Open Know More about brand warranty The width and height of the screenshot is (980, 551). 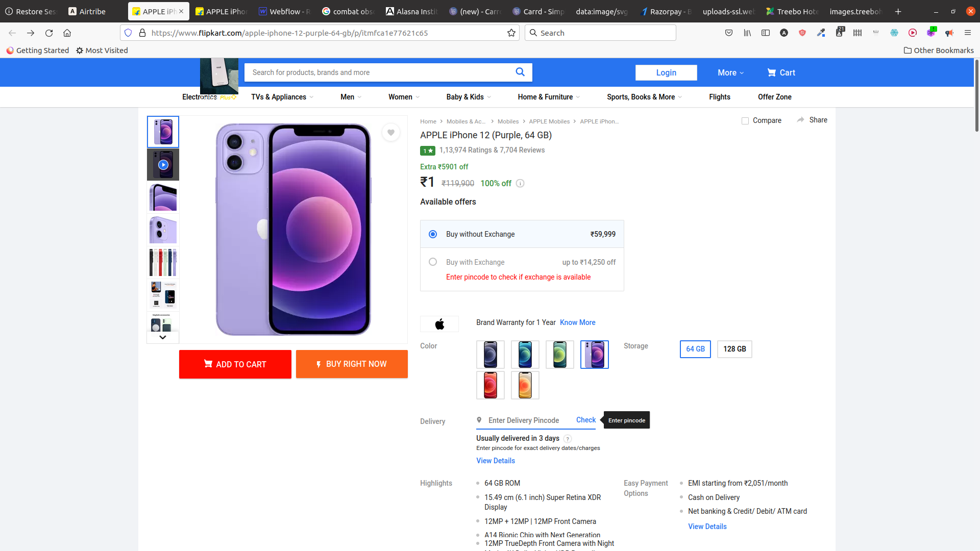click(x=577, y=322)
